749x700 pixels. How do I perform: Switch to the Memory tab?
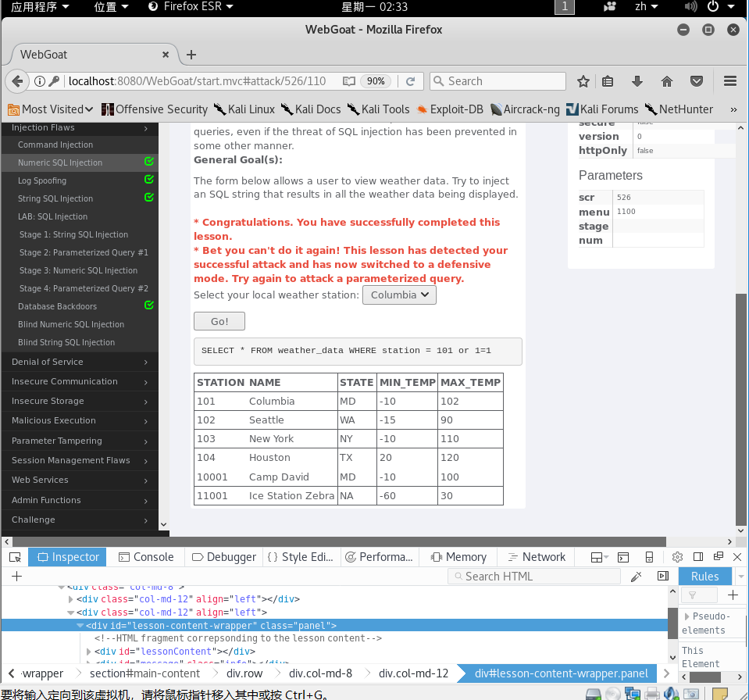[458, 557]
